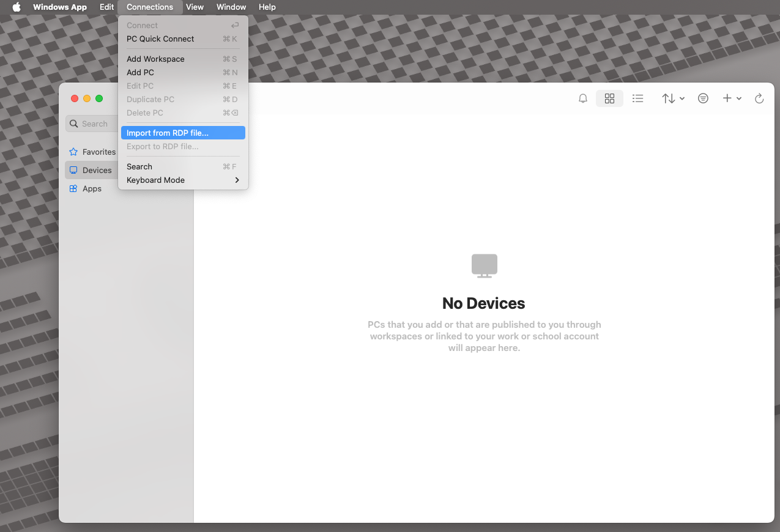The height and width of the screenshot is (532, 780).
Task: Choose Add PC menu item
Action: 183,72
